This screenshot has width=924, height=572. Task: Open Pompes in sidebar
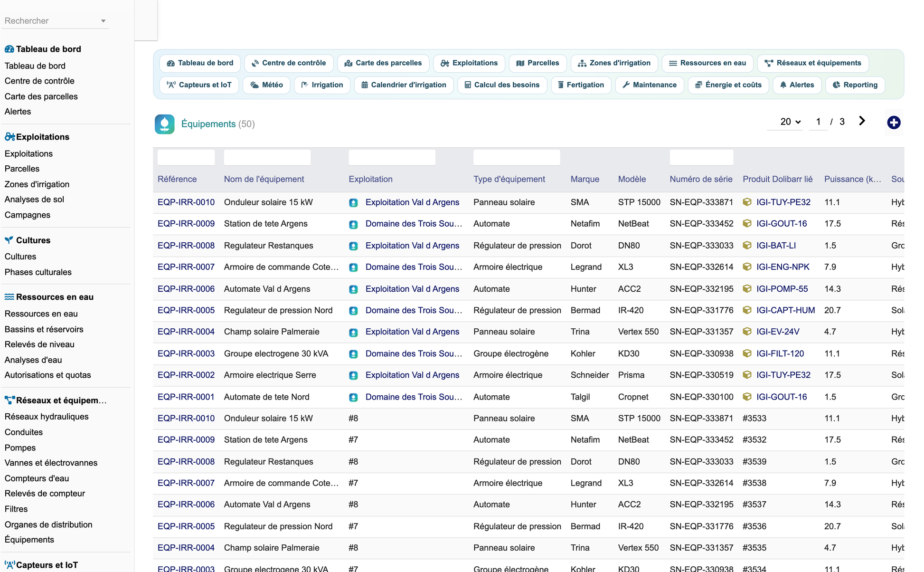pyautogui.click(x=20, y=448)
